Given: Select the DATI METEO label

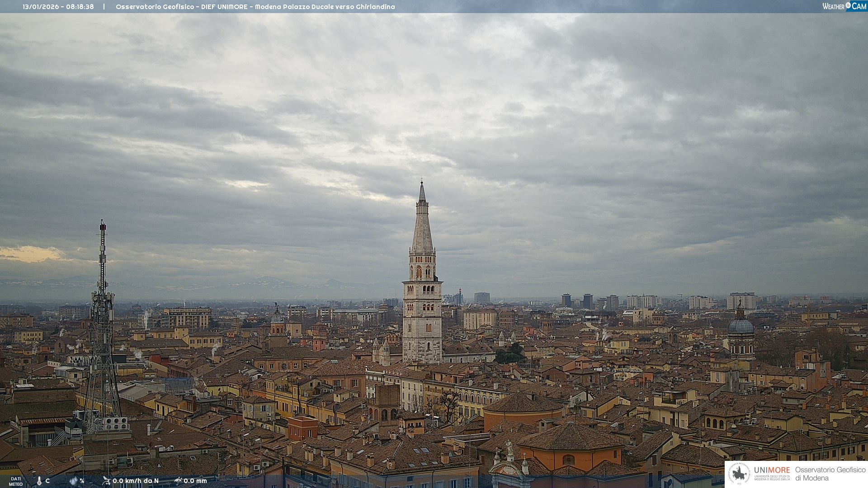Looking at the screenshot, I should [x=16, y=481].
